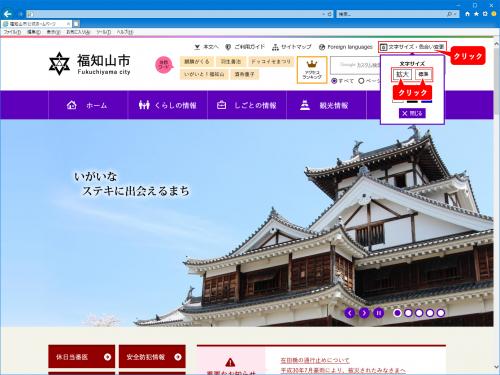Pause the castle slideshow
The width and height of the screenshot is (500, 375).
[379, 313]
